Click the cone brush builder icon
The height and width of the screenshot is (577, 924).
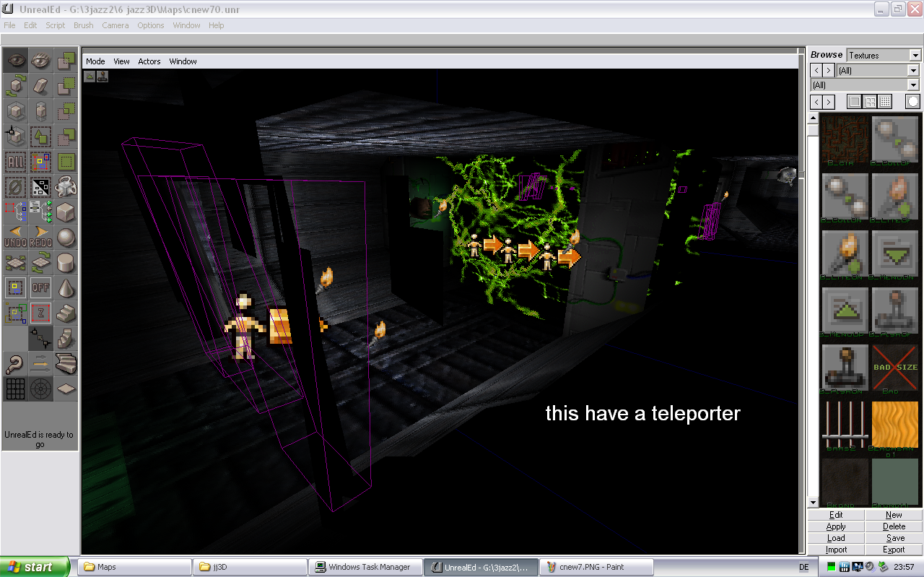click(x=66, y=289)
